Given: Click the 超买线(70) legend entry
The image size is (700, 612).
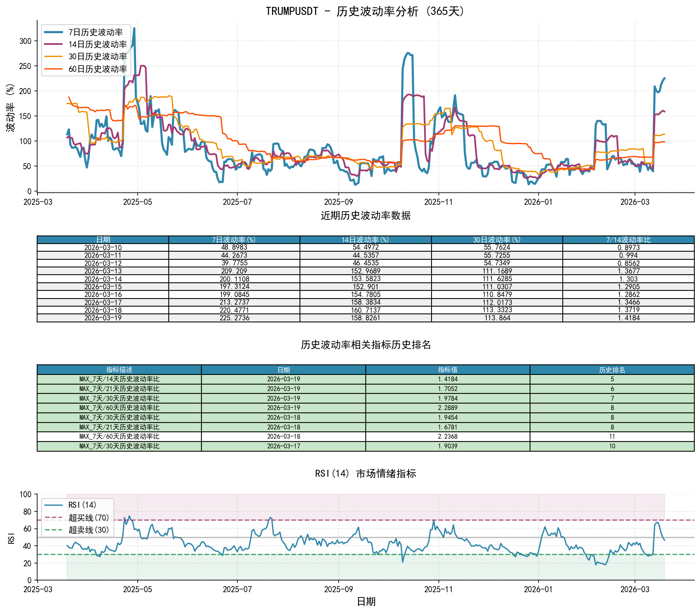Looking at the screenshot, I should tap(89, 517).
